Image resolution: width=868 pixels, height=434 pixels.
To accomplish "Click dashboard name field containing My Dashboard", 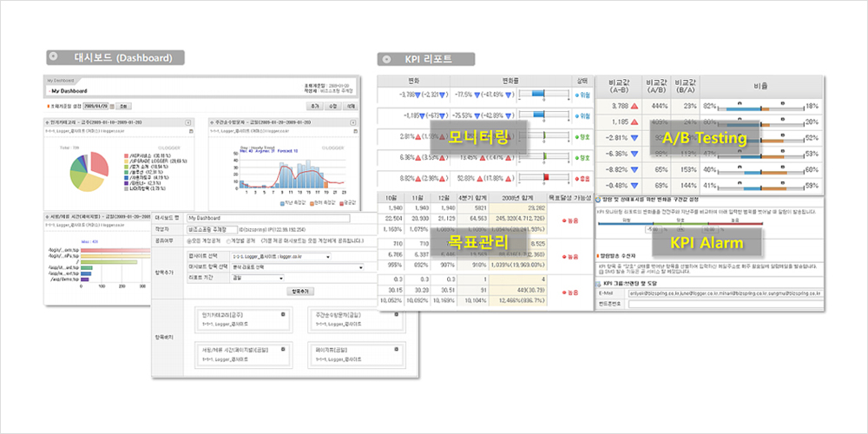I will [x=268, y=218].
